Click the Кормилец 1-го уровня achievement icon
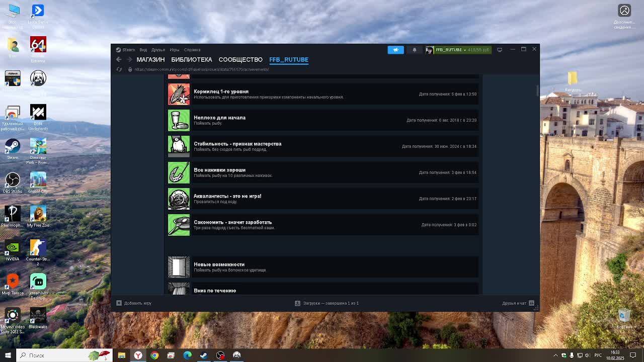This screenshot has width=644, height=362. pos(179,94)
